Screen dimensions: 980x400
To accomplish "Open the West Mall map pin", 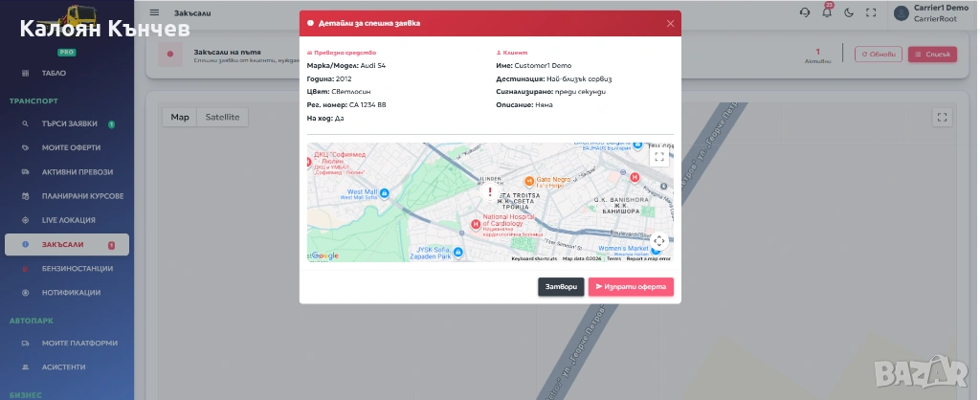I will (385, 192).
